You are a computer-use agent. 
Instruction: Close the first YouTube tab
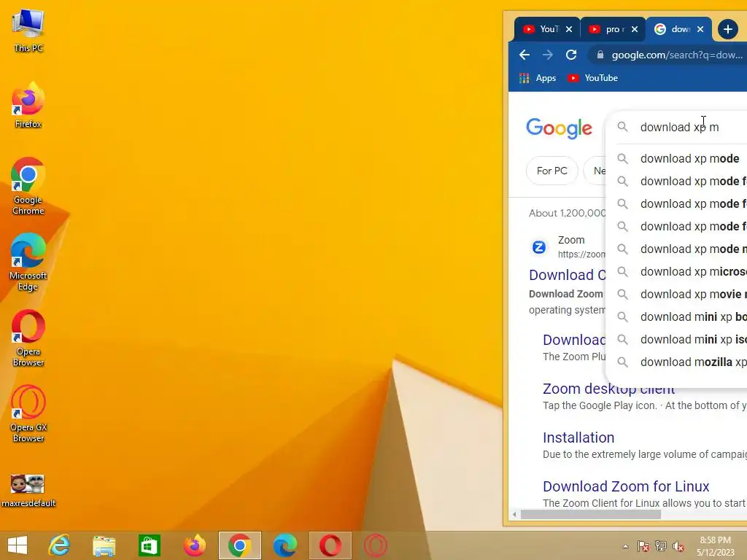[x=569, y=29]
